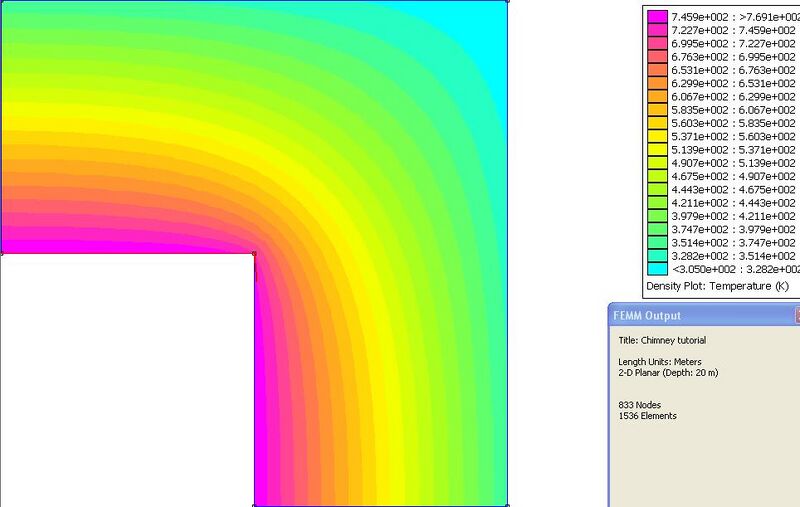This screenshot has width=800, height=507.
Task: Click the legend swatch for 3.282e+002 : 3.514e+002
Action: (657, 256)
